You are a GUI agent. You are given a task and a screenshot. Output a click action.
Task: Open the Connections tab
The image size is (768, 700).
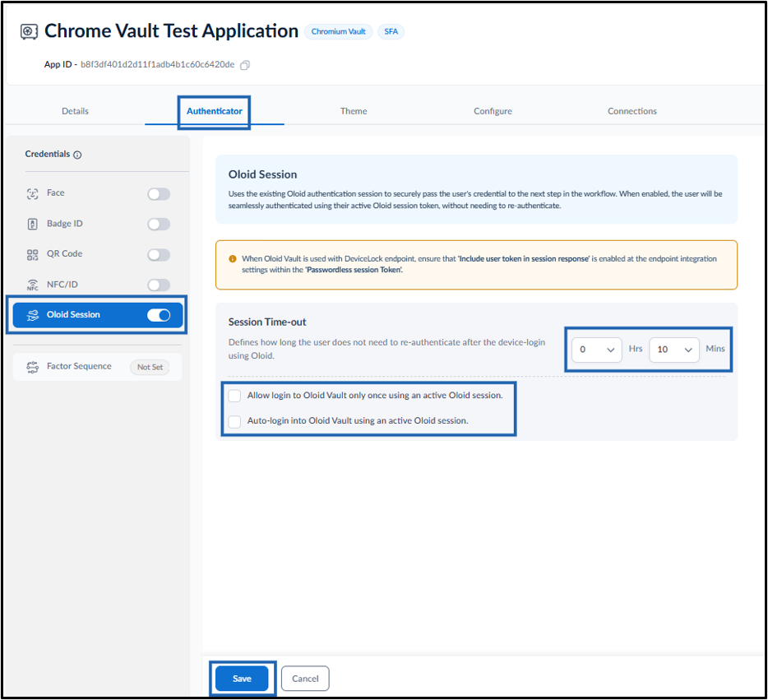[632, 111]
